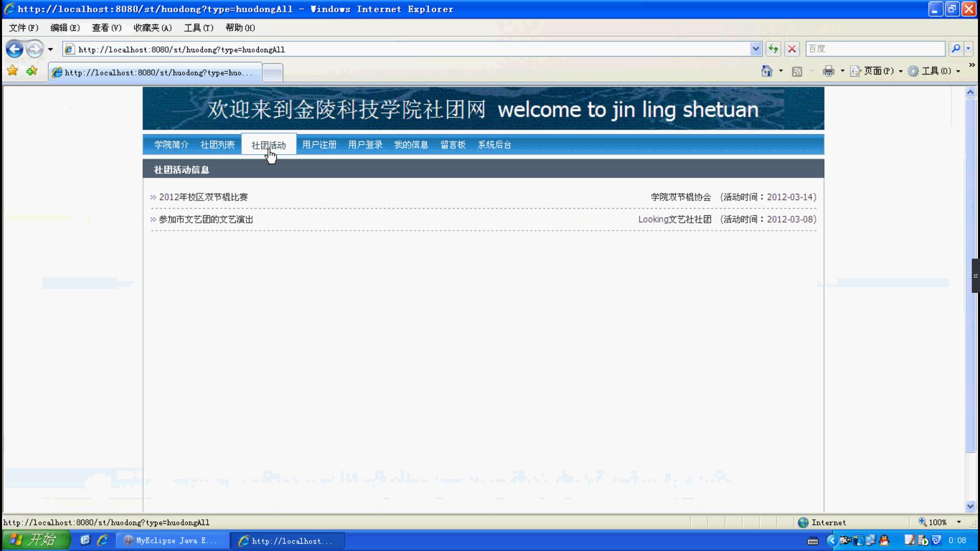The image size is (980, 551).
Task: Open the 工具(O) command bar menu
Action: pyautogui.click(x=934, y=71)
